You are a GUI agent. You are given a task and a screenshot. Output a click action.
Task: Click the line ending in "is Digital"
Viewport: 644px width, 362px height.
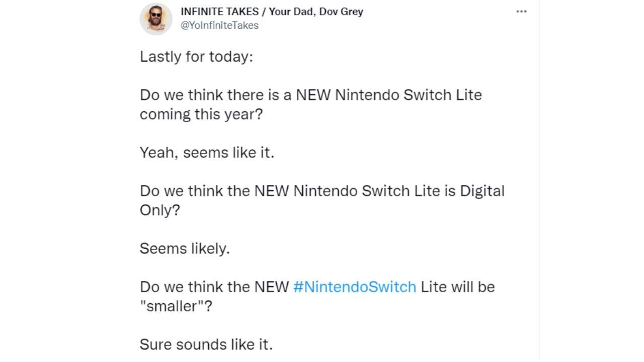pos(322,191)
